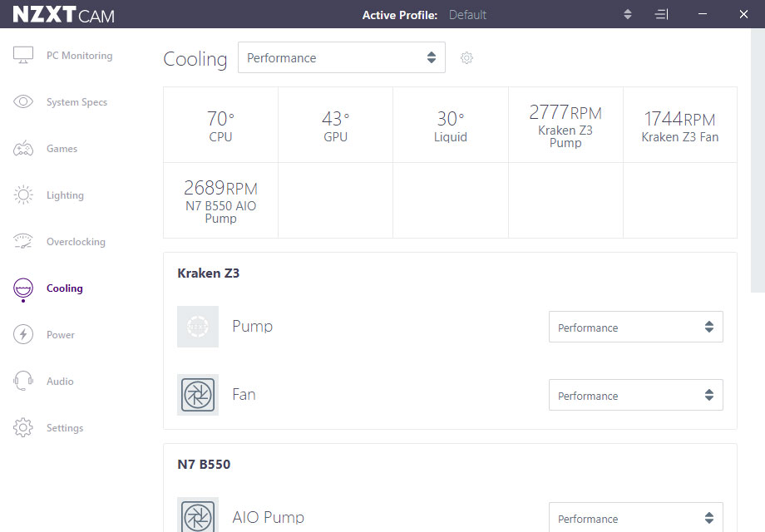Viewport: 765px width, 532px height.
Task: Click the 70° CPU temperature tile
Action: click(220, 125)
